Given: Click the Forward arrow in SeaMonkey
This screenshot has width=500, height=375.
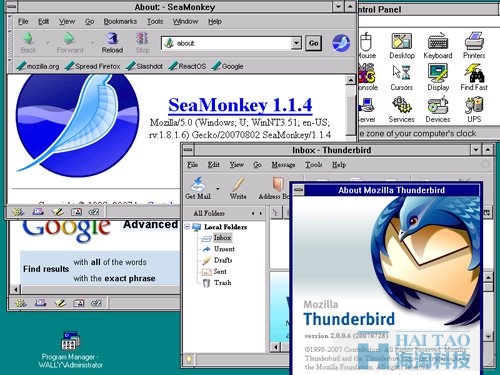Looking at the screenshot, I should click(70, 43).
